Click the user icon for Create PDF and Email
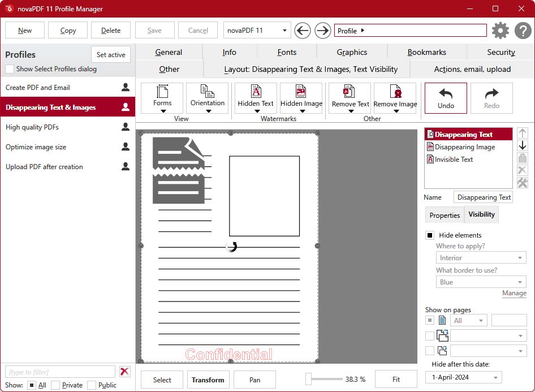 coord(126,87)
